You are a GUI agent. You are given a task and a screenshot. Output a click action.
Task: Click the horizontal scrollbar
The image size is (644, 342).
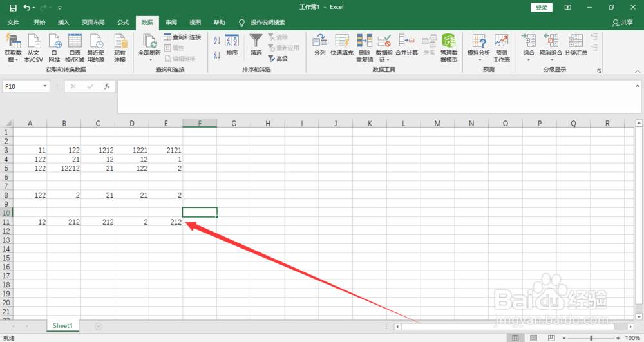(x=507, y=327)
